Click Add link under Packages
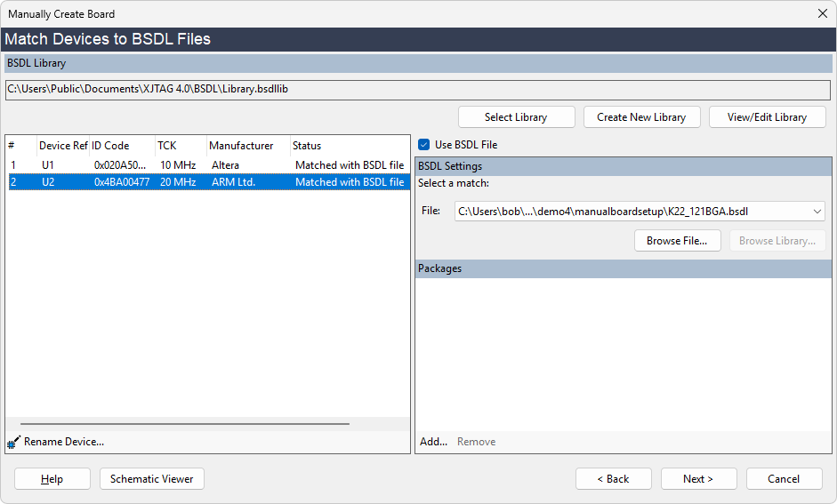The height and width of the screenshot is (504, 837). click(433, 442)
